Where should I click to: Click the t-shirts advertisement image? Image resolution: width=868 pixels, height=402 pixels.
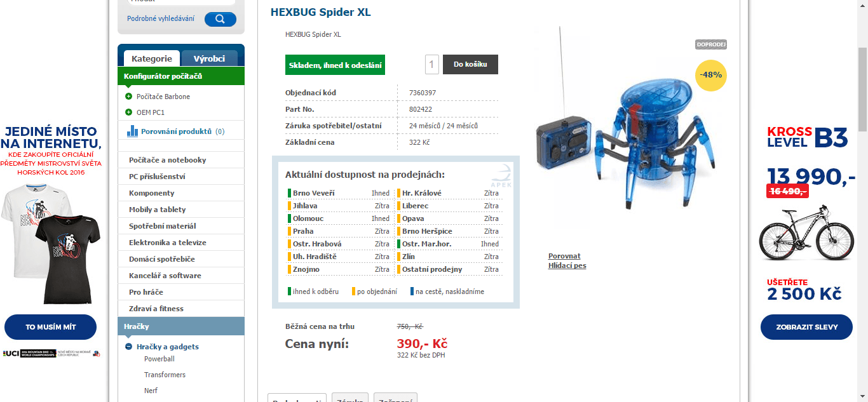pyautogui.click(x=51, y=243)
